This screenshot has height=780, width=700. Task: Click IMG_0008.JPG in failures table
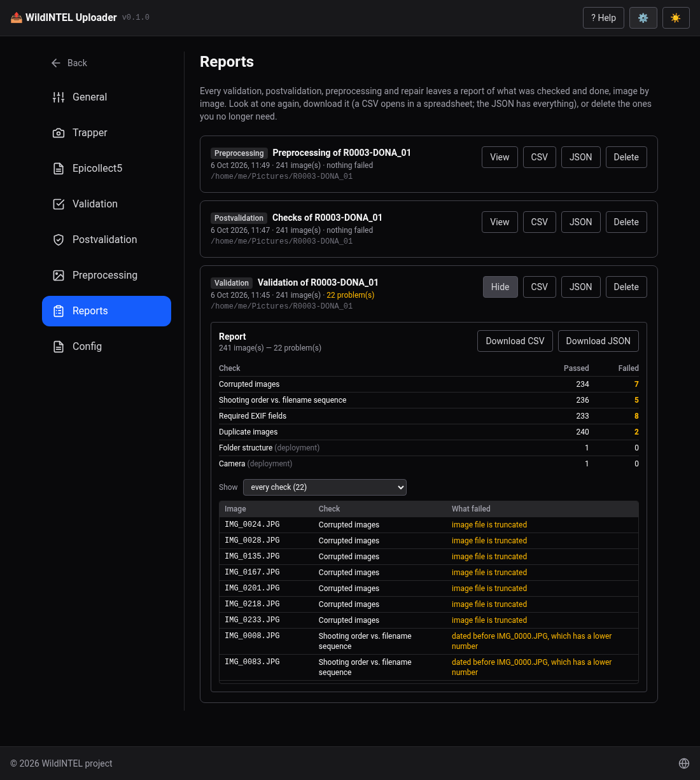click(252, 636)
